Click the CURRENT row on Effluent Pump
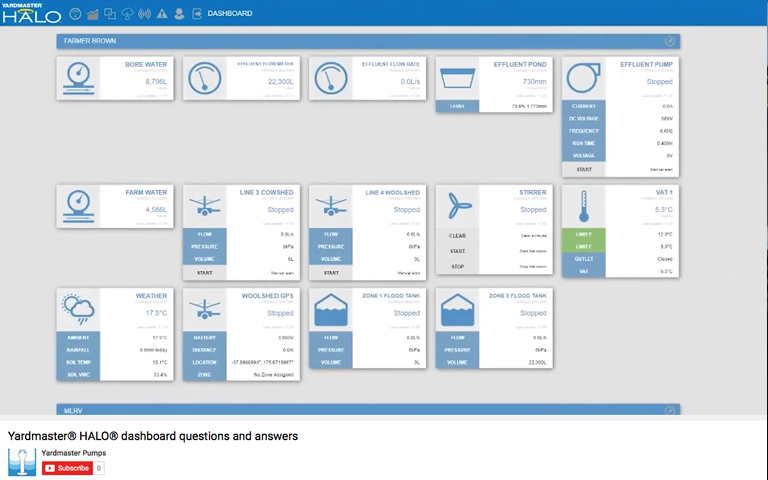 621,106
